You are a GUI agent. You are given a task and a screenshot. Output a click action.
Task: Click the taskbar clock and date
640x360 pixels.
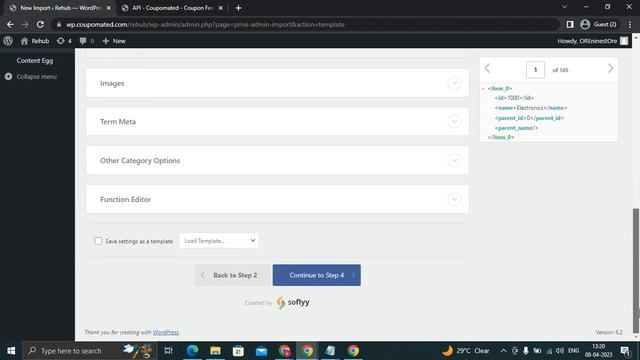coord(598,351)
